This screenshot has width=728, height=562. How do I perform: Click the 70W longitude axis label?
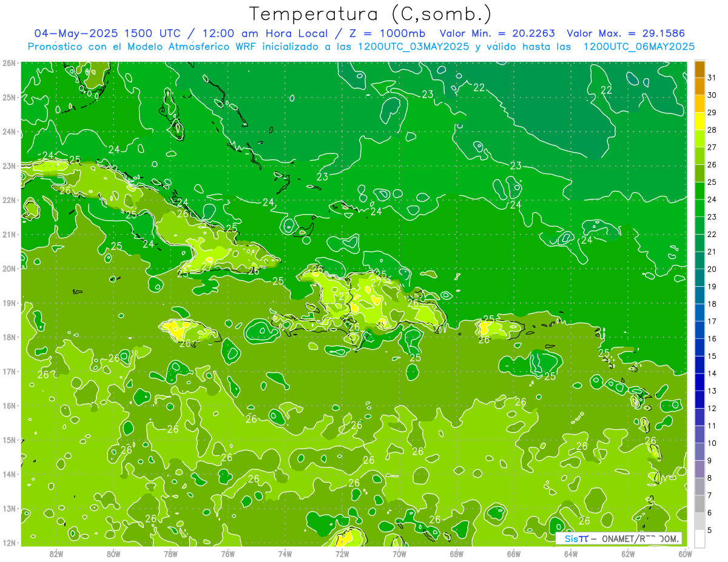point(399,554)
